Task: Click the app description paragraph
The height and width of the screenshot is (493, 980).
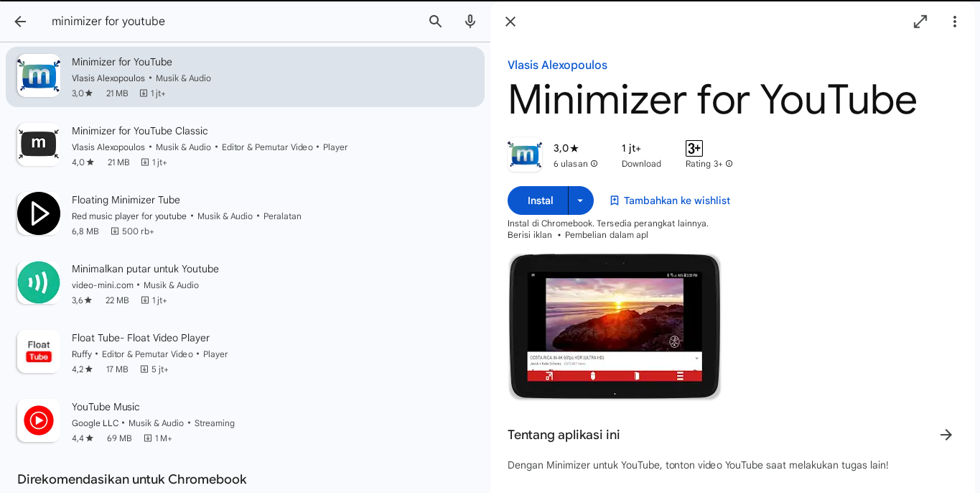Action: click(698, 465)
